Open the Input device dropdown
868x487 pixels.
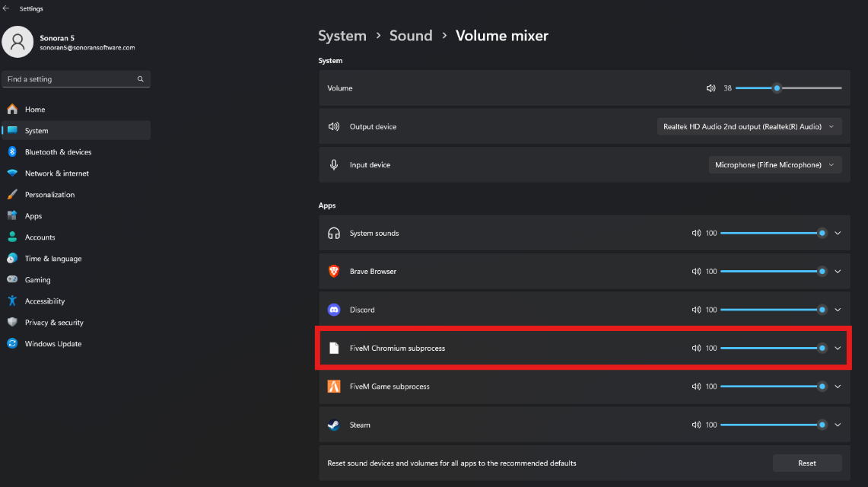click(x=775, y=165)
